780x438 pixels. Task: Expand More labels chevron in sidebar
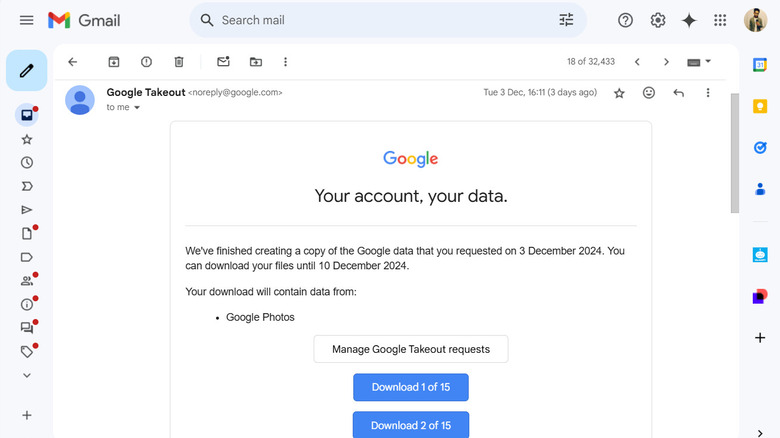(x=27, y=375)
